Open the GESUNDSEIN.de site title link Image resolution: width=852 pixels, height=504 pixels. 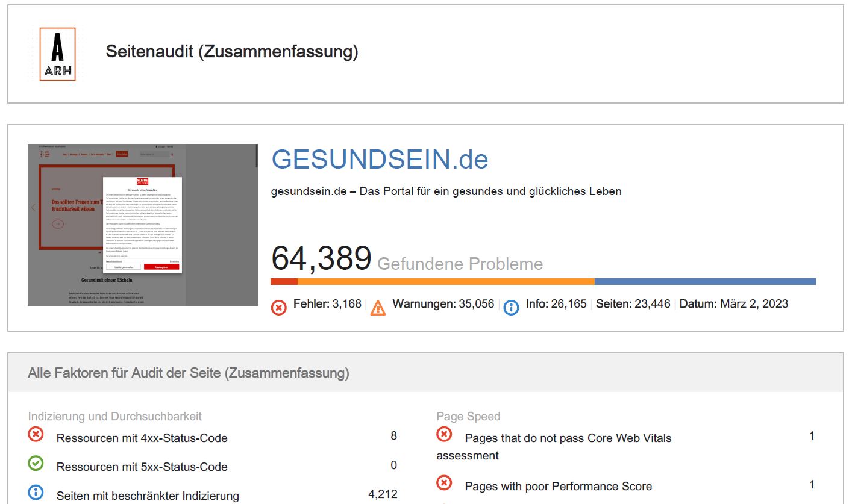click(x=380, y=159)
